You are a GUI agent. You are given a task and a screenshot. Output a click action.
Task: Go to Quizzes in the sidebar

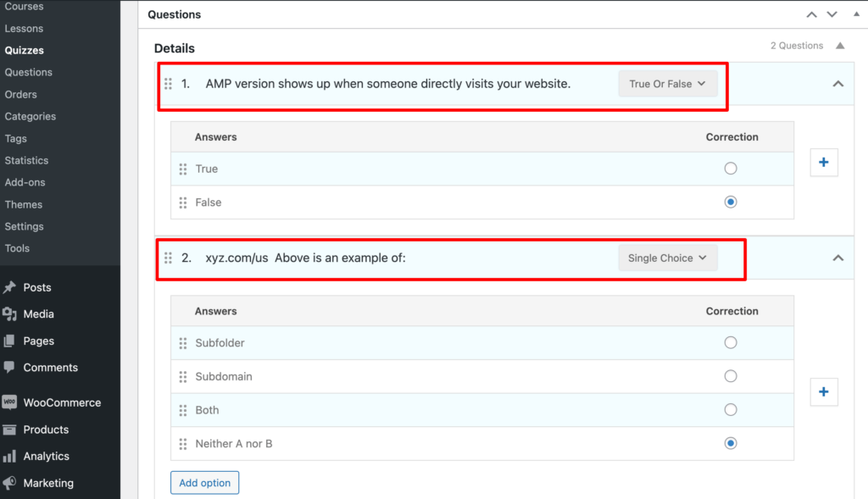tap(25, 50)
